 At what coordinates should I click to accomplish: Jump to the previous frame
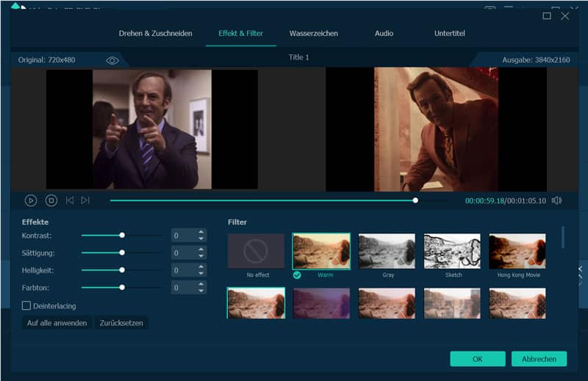pyautogui.click(x=70, y=200)
